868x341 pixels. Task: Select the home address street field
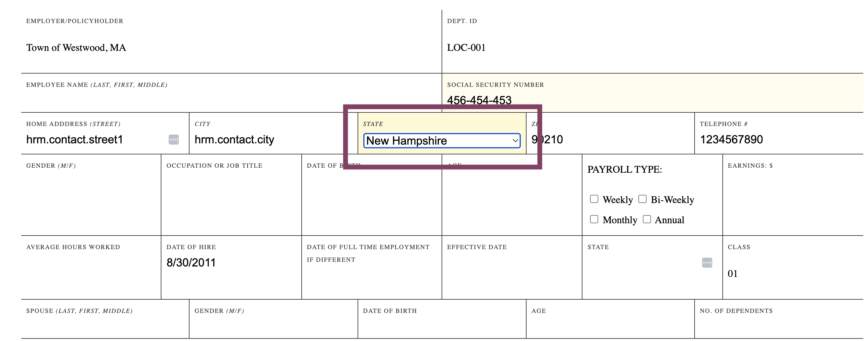[x=96, y=140]
